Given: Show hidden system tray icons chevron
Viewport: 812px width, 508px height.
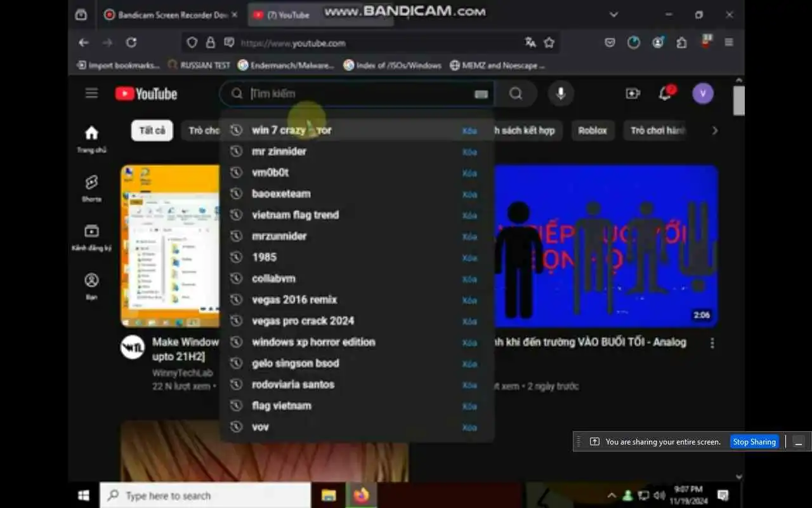Looking at the screenshot, I should pos(612,495).
